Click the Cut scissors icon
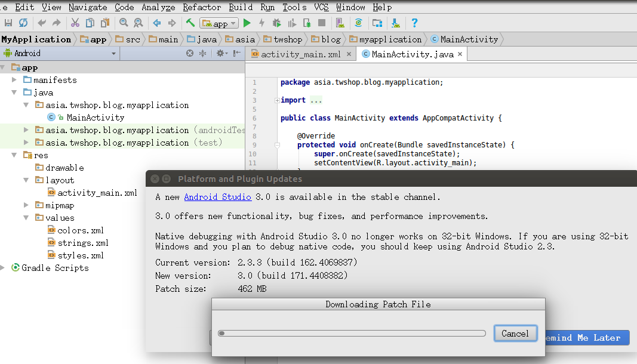 pyautogui.click(x=75, y=23)
